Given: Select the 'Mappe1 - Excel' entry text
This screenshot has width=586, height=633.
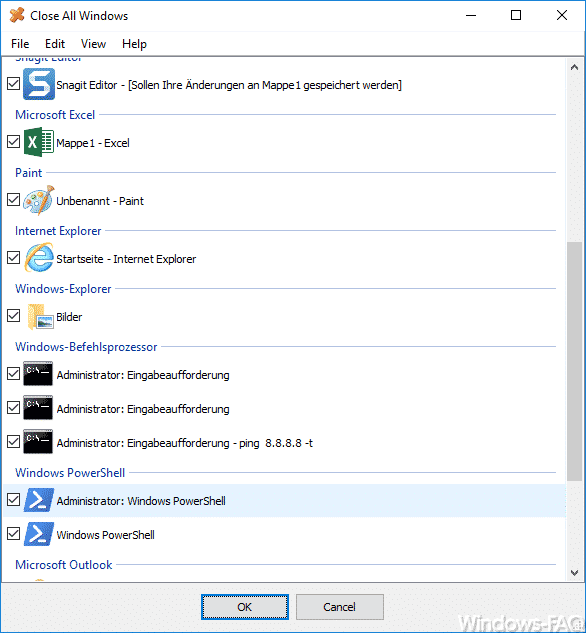Looking at the screenshot, I should (93, 143).
